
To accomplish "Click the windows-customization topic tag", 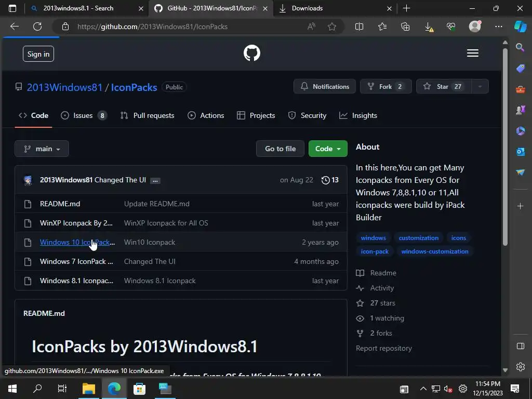I will (x=435, y=251).
